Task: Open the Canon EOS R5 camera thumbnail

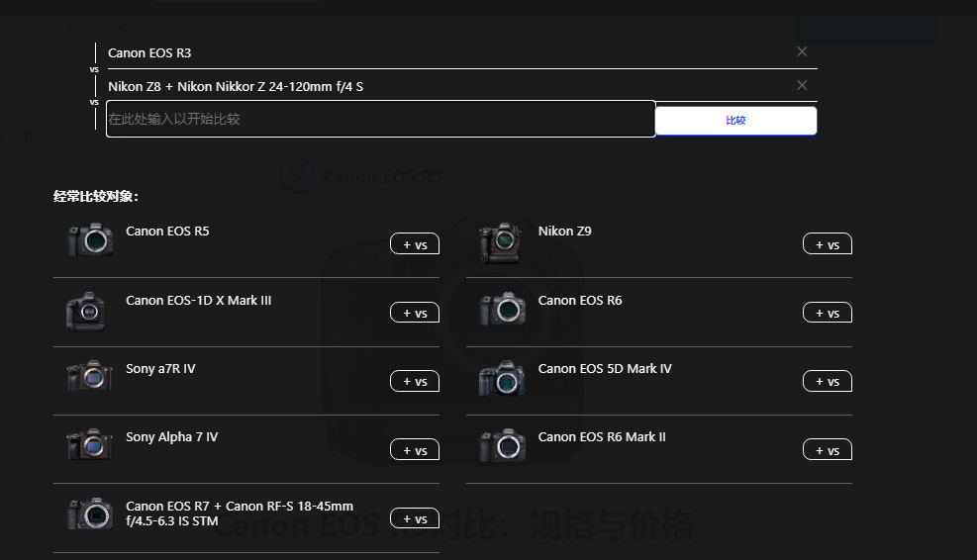Action: tap(90, 240)
